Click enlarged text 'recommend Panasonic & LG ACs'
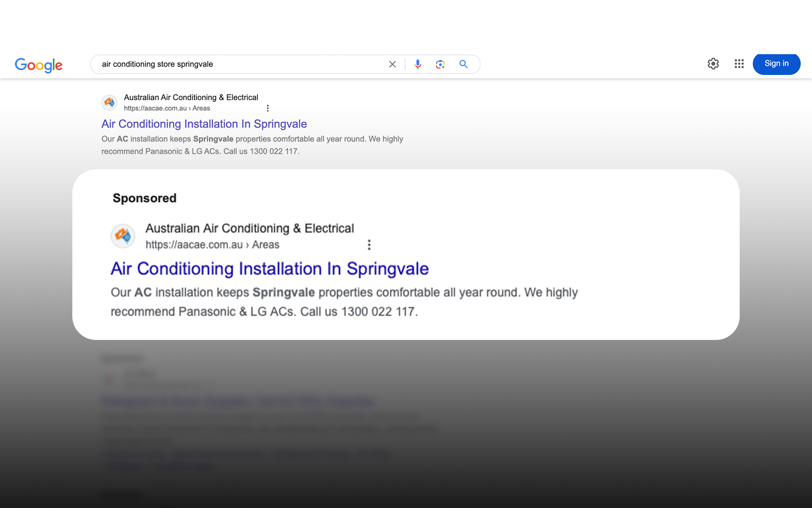 pos(203,312)
